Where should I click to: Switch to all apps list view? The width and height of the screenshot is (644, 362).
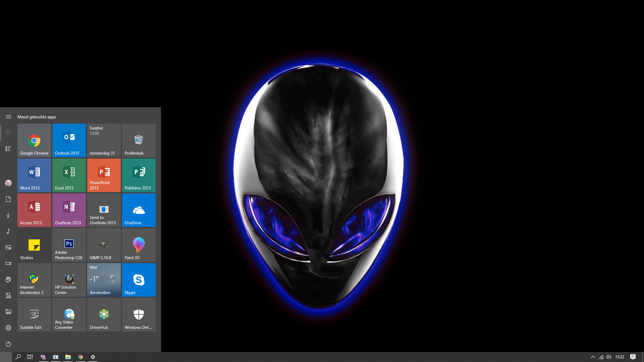tap(8, 148)
